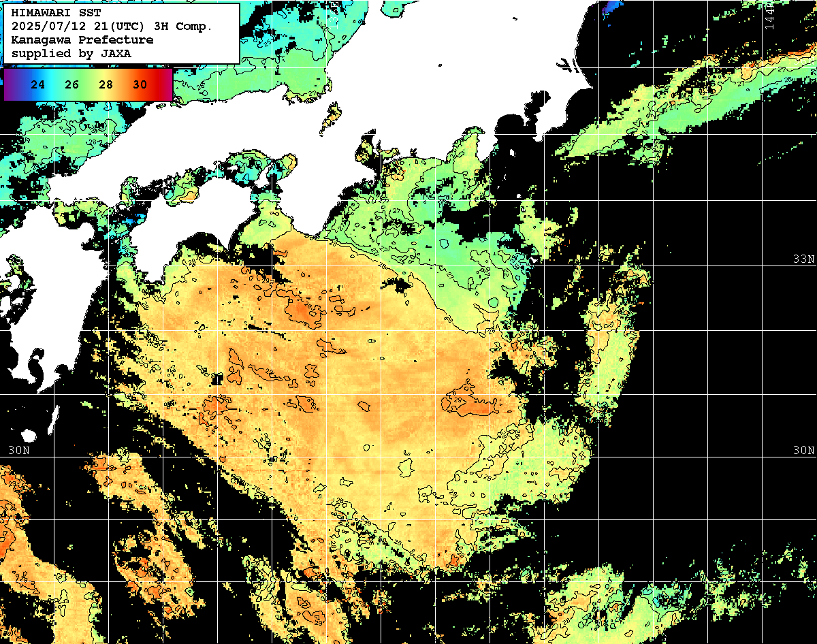This screenshot has height=644, width=817.
Task: Click the "30N" label on the right edge
Action: pos(803,451)
